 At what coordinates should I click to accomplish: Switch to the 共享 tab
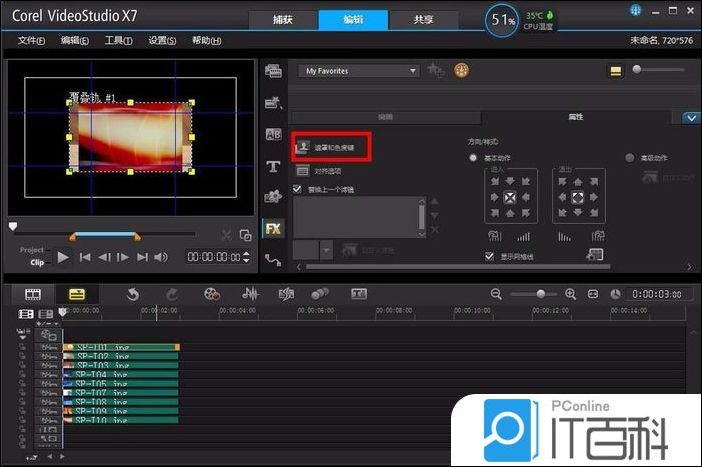coord(424,20)
